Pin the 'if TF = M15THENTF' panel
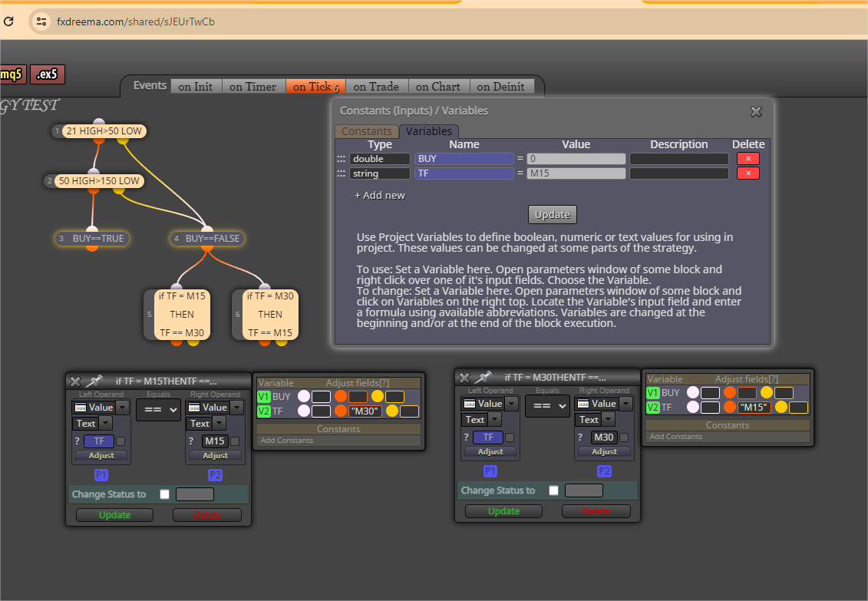 (x=94, y=381)
